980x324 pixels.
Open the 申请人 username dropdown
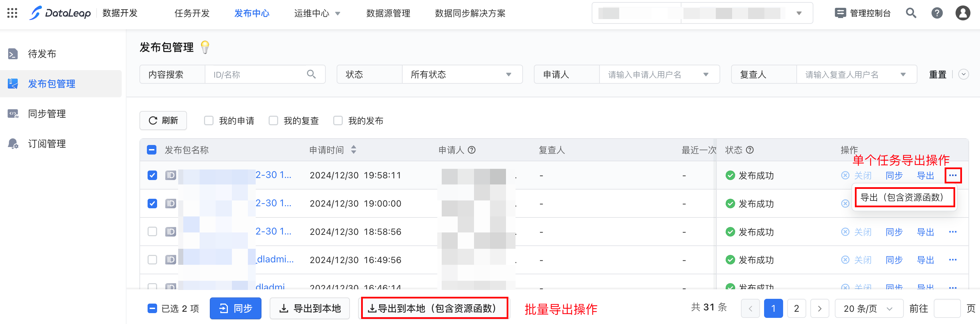coord(659,74)
